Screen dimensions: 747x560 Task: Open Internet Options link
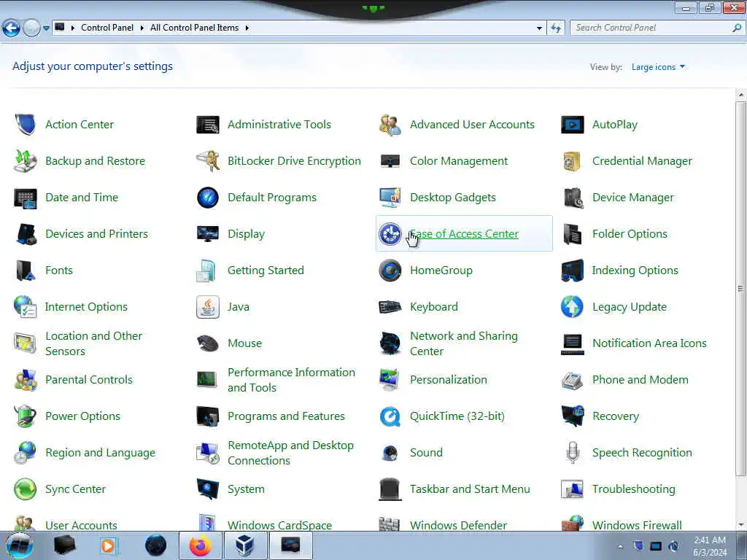[x=86, y=307]
